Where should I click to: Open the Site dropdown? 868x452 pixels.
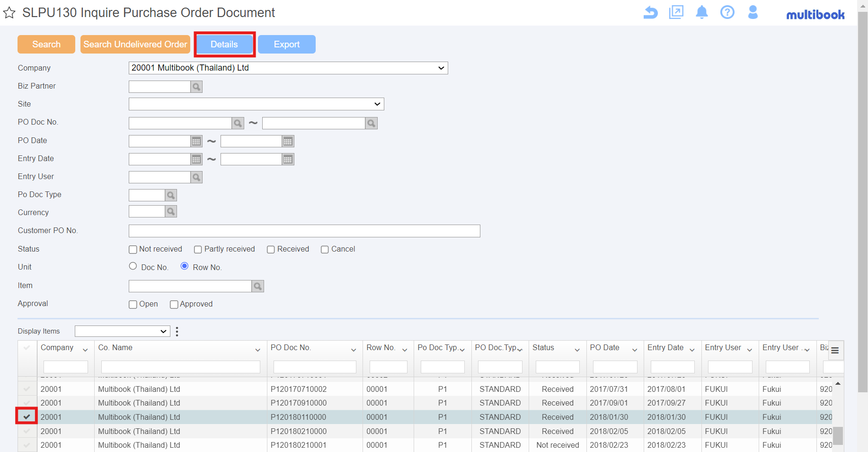257,104
